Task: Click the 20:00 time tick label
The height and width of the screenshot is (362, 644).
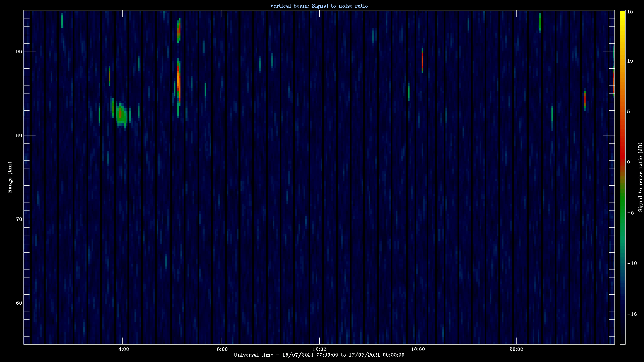Action: (x=516, y=349)
